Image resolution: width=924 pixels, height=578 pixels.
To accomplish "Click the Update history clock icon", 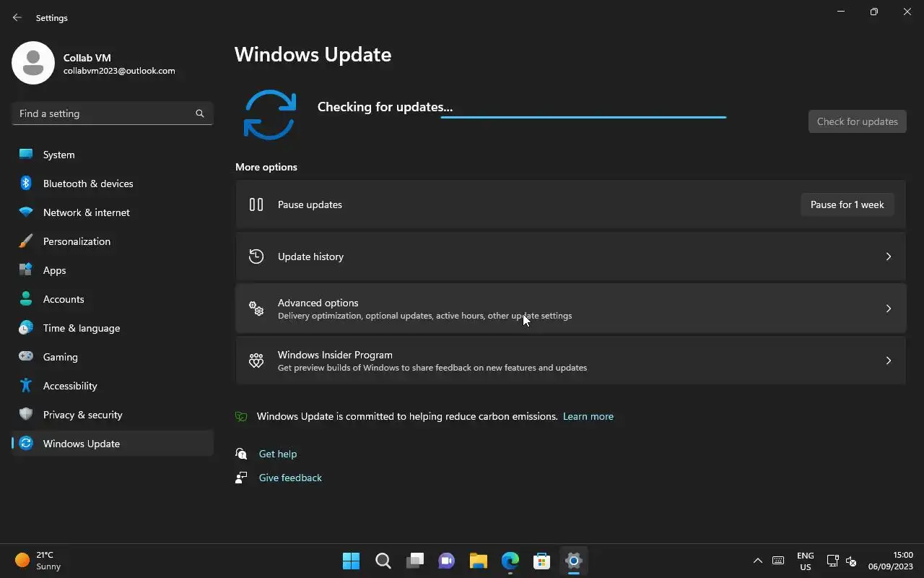I will tap(256, 256).
